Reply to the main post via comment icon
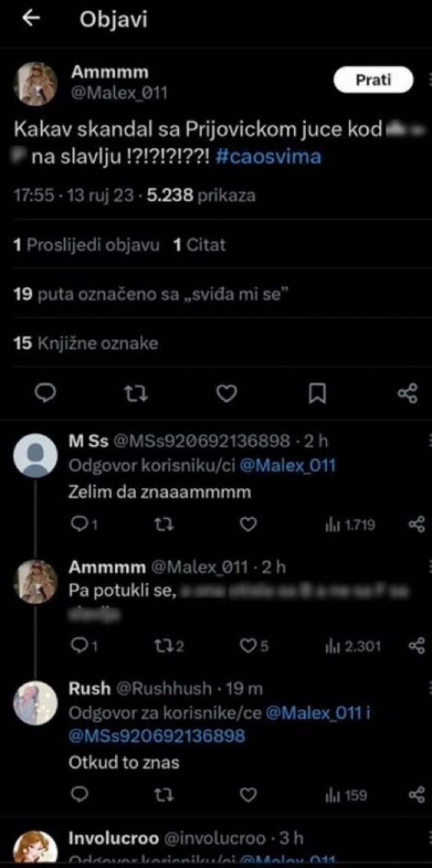 pyautogui.click(x=46, y=393)
